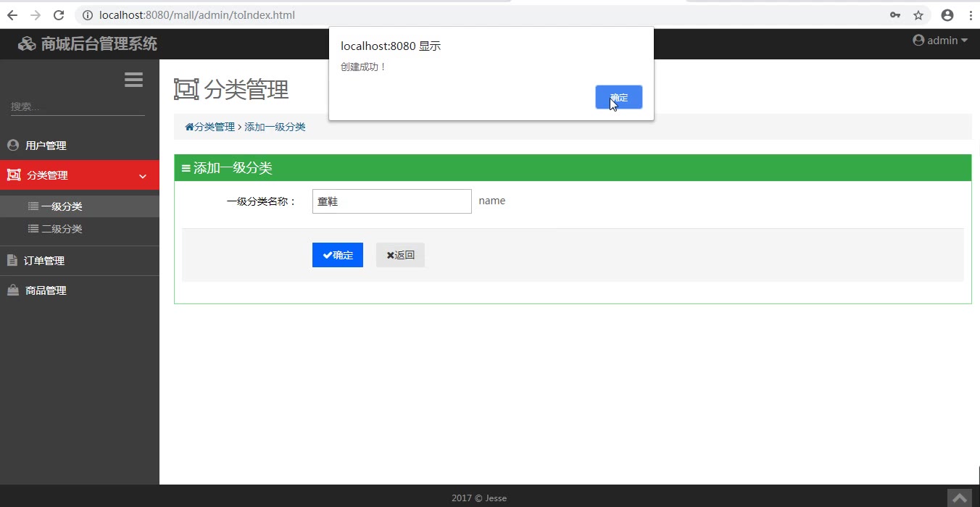Click the name hint text
Image resolution: width=980 pixels, height=507 pixels.
click(x=492, y=201)
